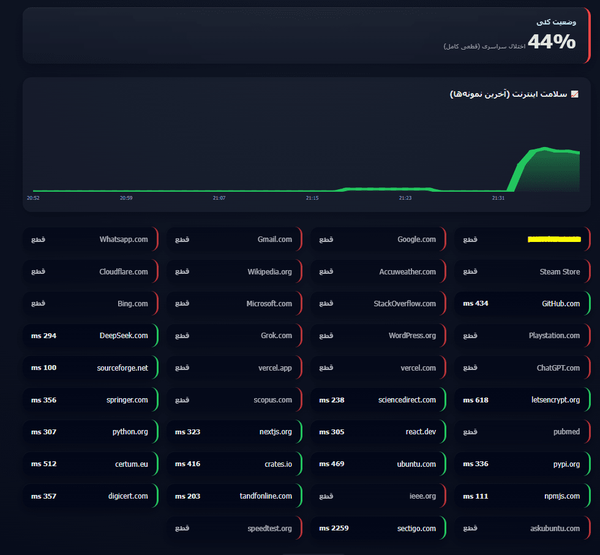600x555 pixels.
Task: Click the Wikipedia.org status card
Action: coord(235,271)
